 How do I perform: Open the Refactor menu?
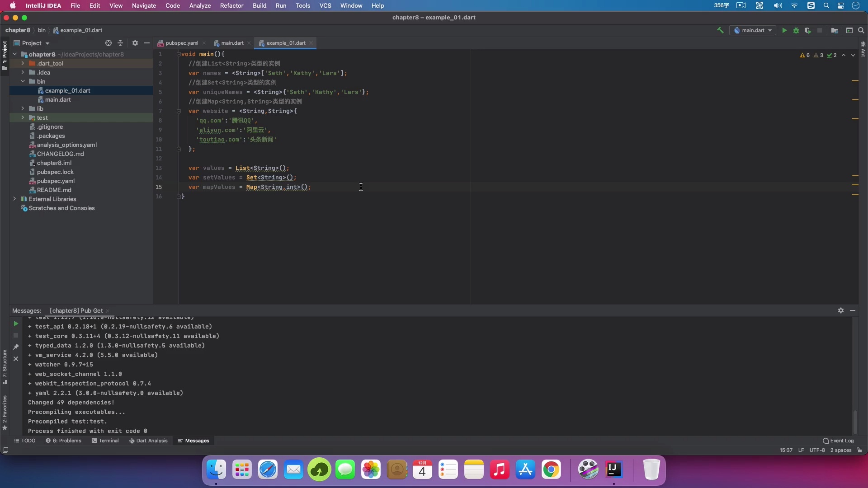click(x=231, y=5)
